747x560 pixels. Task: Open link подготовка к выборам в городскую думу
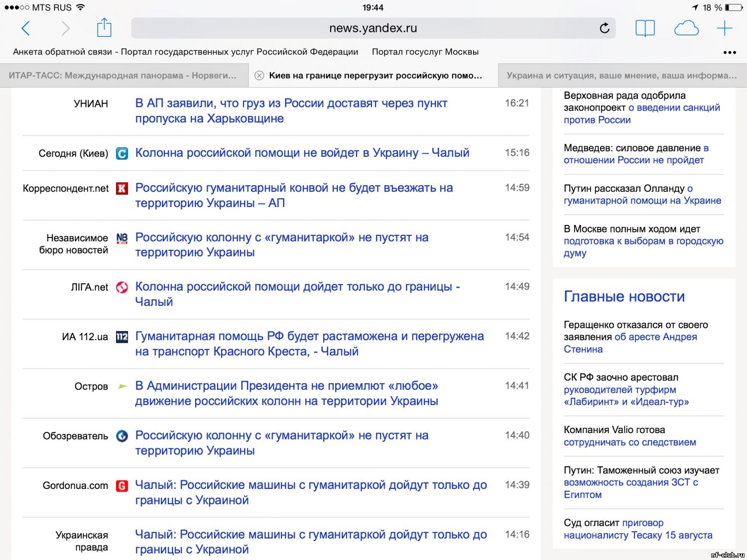(643, 247)
